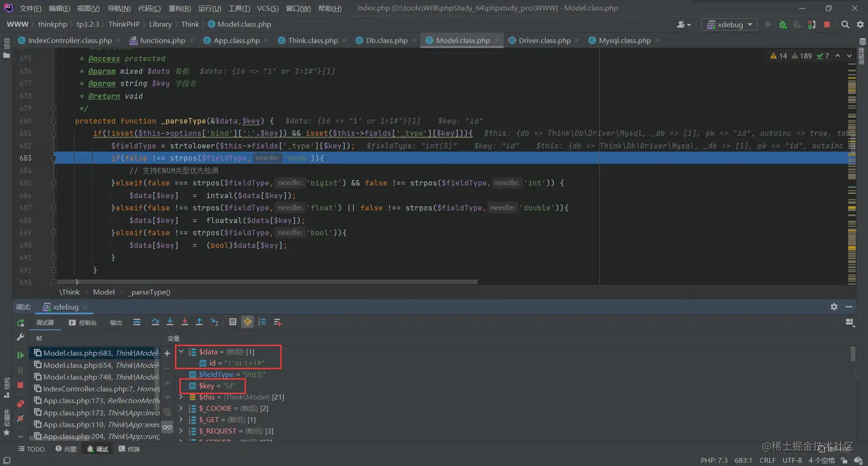Open Search Everywhere magnifier icon
The image size is (868, 466).
[845, 25]
